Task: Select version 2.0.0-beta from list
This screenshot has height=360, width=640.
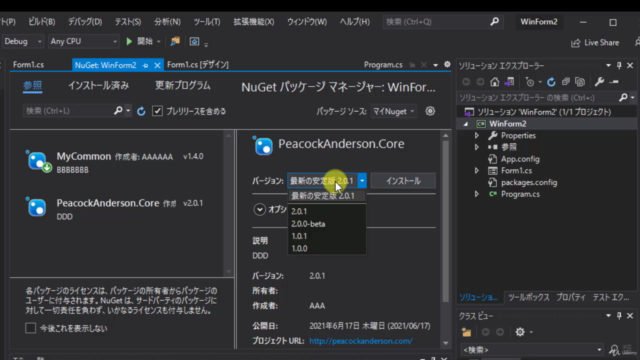Action: pos(308,224)
